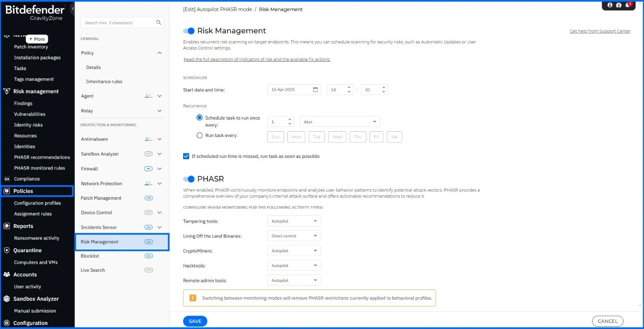Open the start date calendar icon

[x=315, y=90]
